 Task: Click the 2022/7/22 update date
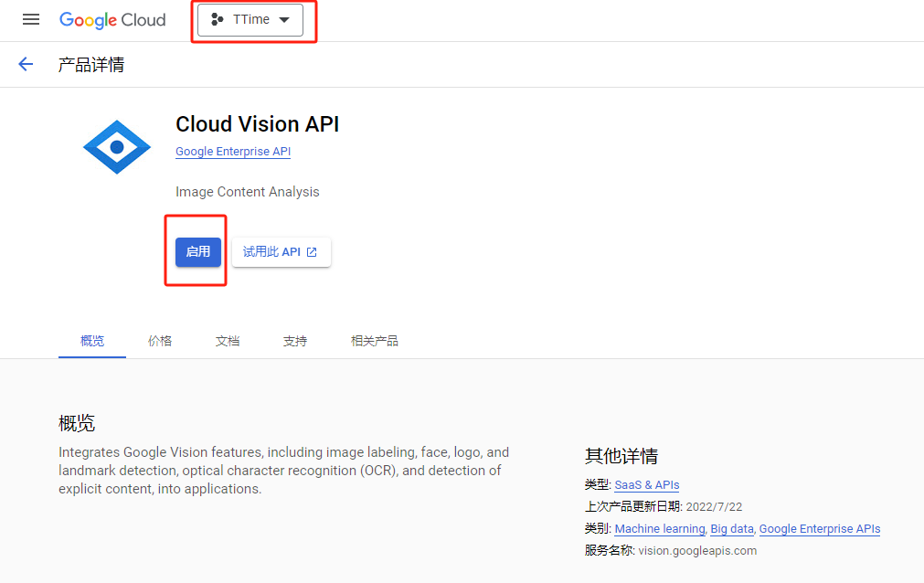click(714, 507)
